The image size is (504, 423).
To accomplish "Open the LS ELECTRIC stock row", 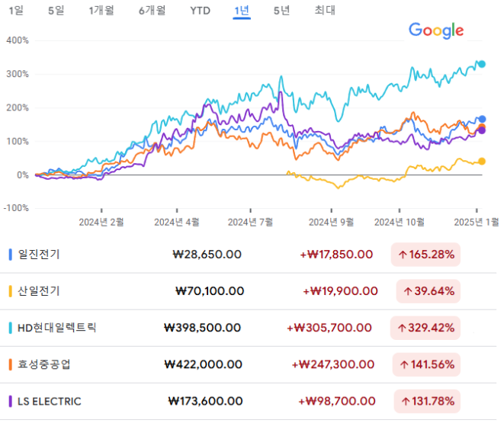I will tap(248, 401).
